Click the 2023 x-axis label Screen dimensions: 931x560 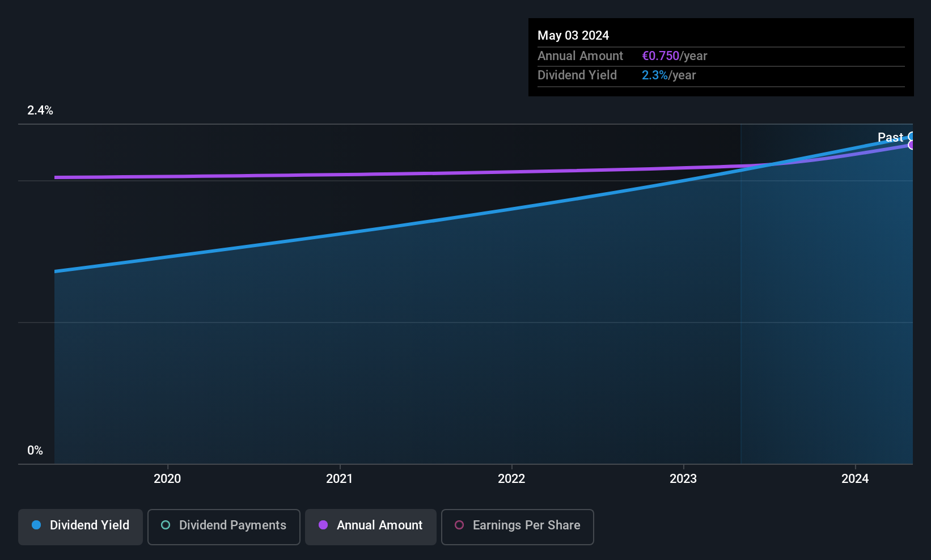683,479
